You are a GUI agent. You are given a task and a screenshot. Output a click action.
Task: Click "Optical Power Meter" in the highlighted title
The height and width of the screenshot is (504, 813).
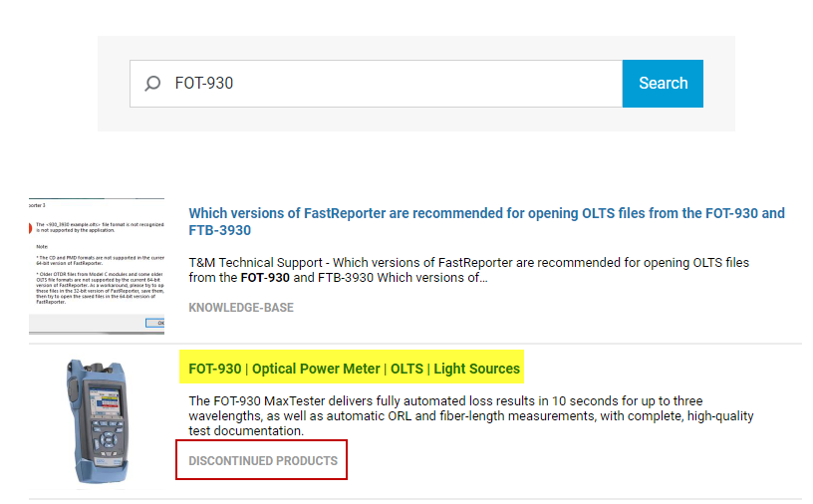click(x=316, y=369)
